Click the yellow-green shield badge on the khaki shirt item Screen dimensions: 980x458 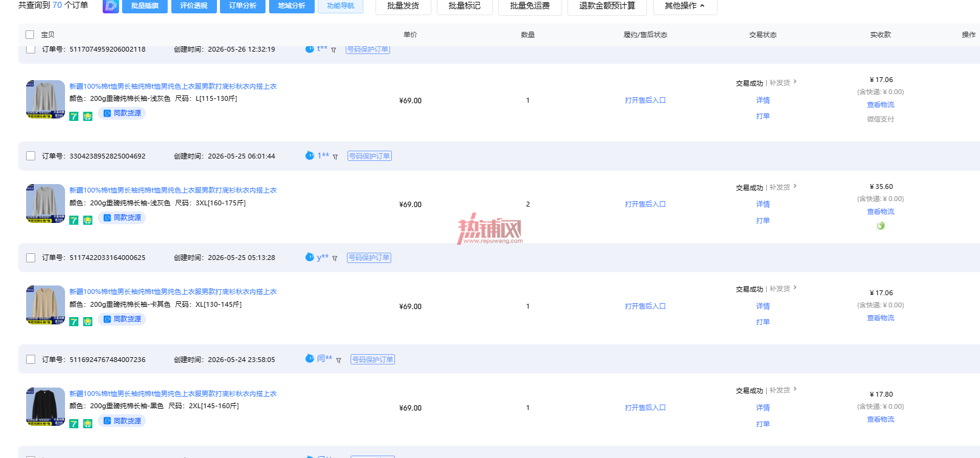(87, 322)
